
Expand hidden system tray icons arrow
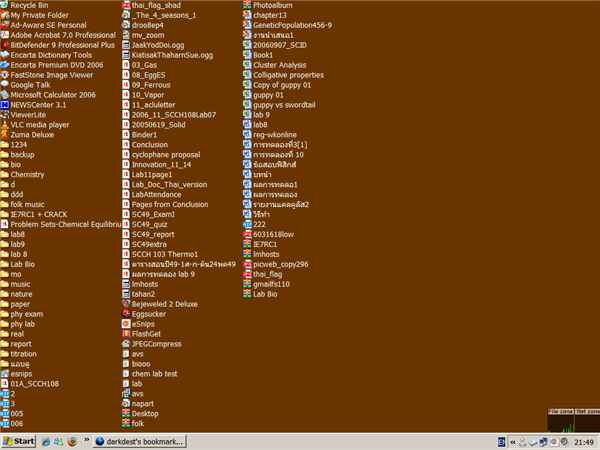pos(513,442)
